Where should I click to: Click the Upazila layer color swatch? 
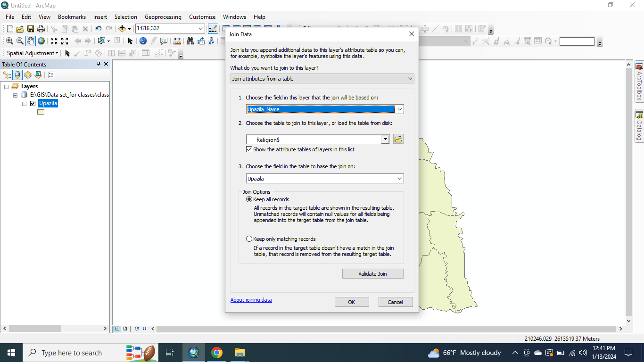[41, 112]
